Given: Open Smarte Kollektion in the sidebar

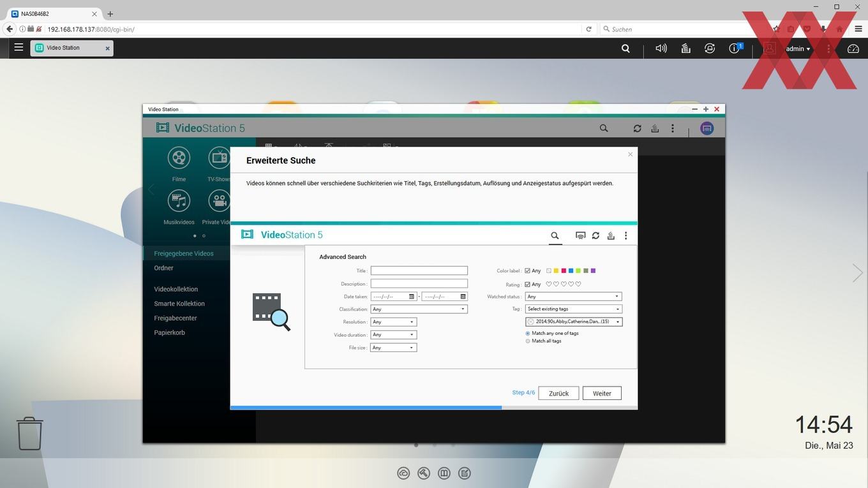Looking at the screenshot, I should tap(179, 304).
